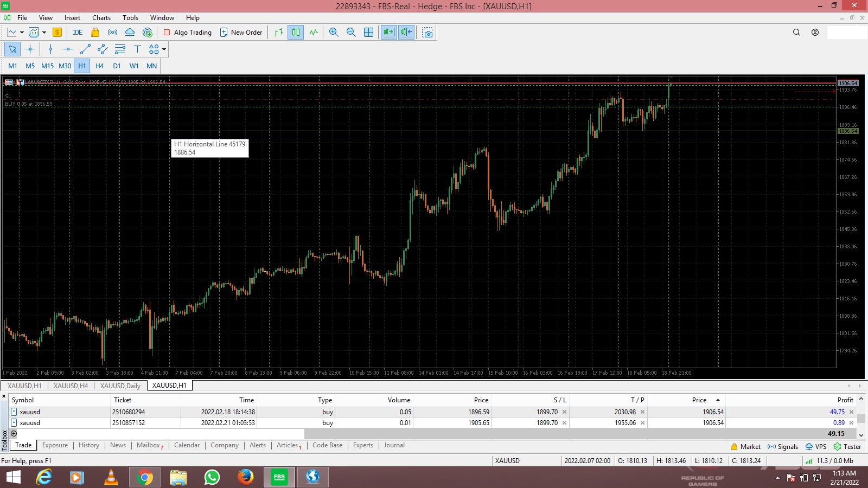Open the File menu

(x=22, y=17)
